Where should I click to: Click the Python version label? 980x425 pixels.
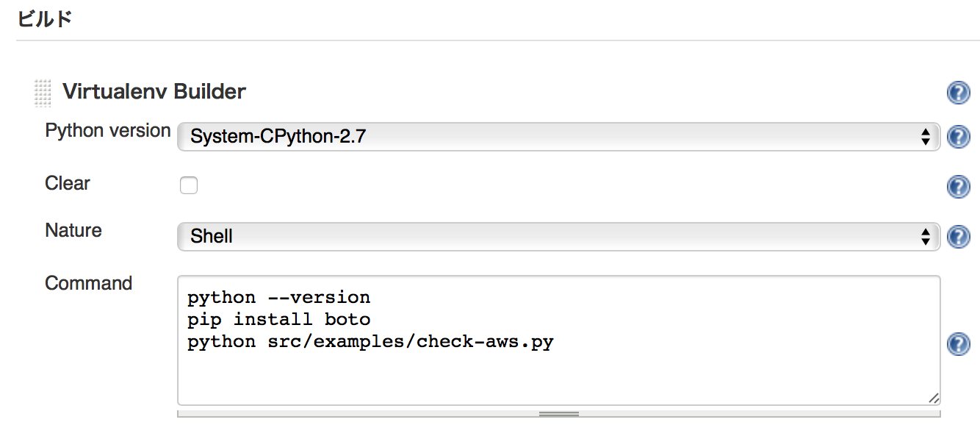coord(107,130)
